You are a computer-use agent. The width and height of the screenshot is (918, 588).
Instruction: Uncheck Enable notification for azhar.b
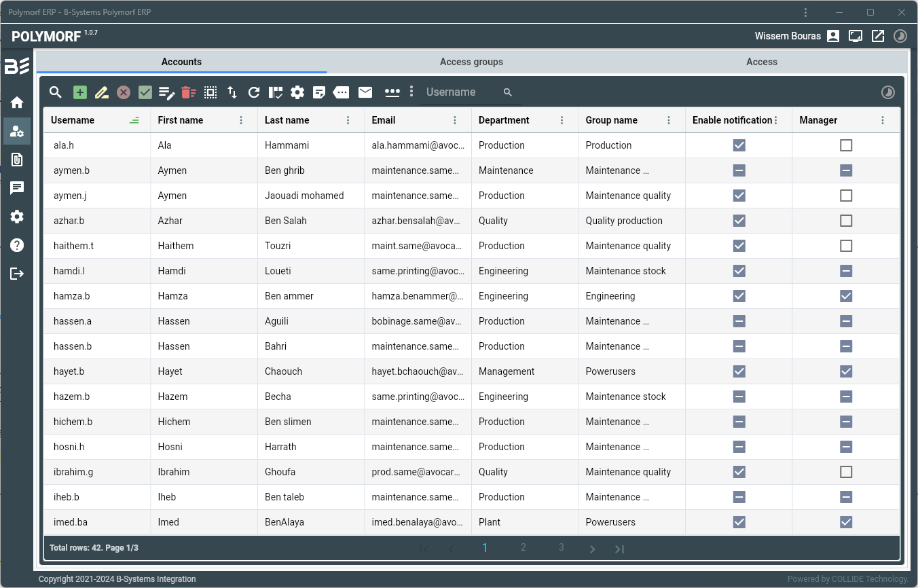point(739,221)
